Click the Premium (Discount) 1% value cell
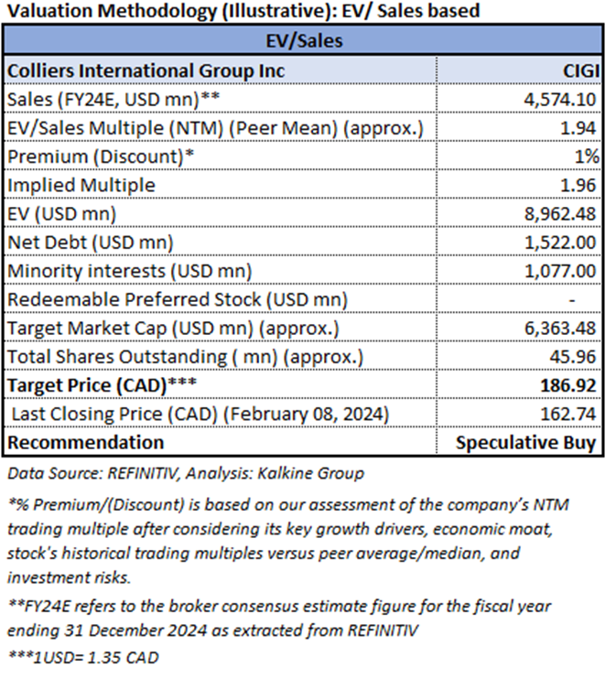 coord(588,156)
